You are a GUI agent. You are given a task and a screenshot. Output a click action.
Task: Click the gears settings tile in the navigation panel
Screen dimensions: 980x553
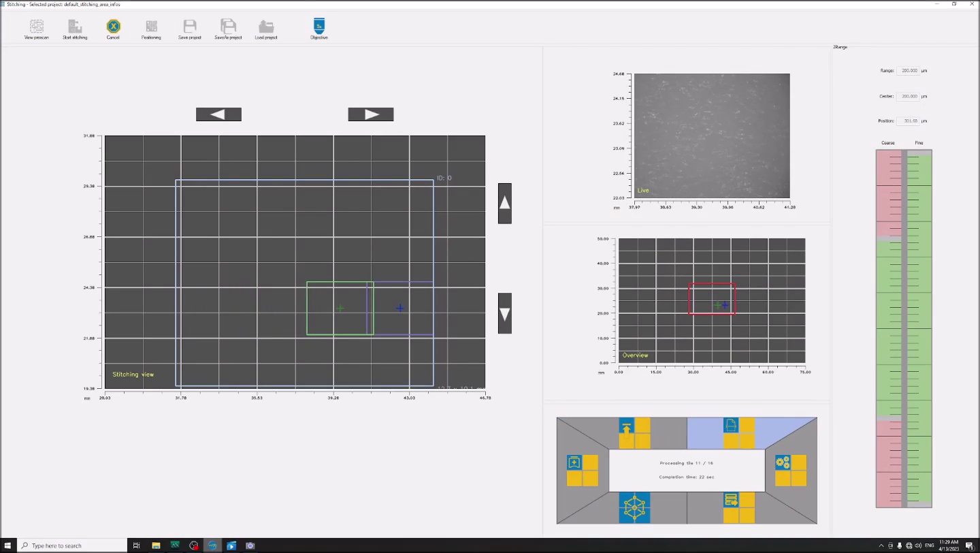[x=783, y=463]
